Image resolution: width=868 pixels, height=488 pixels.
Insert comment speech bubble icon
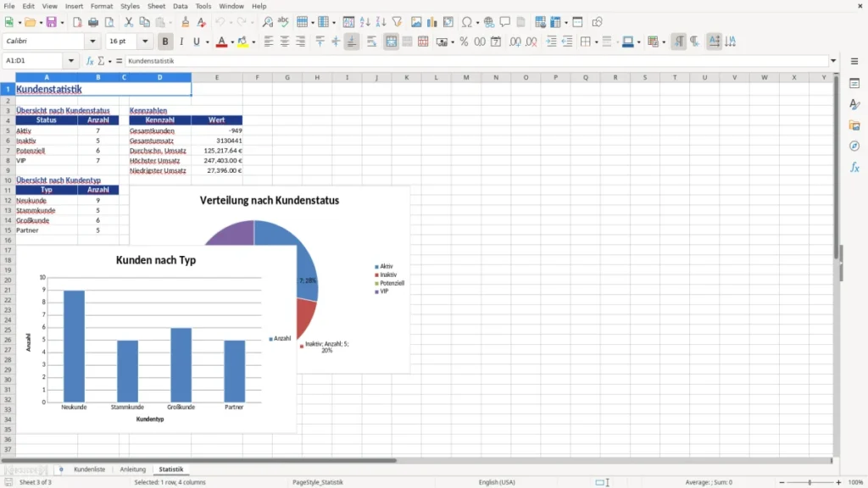[505, 22]
